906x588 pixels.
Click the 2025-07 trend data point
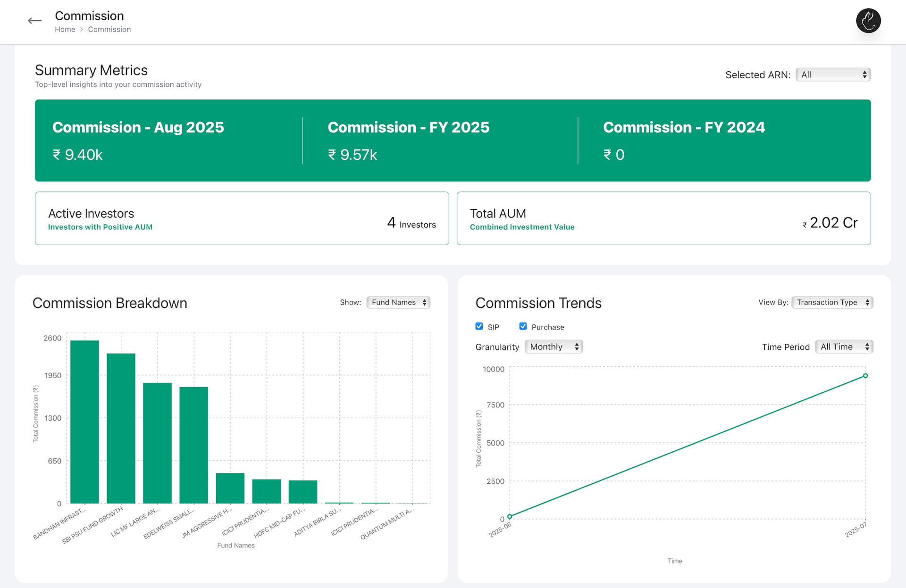(x=865, y=376)
